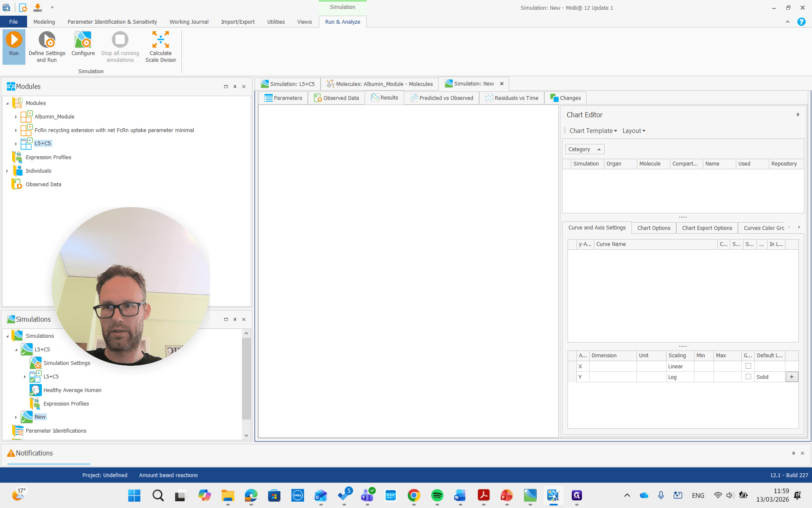Close the Simulation: New tab

coord(502,84)
